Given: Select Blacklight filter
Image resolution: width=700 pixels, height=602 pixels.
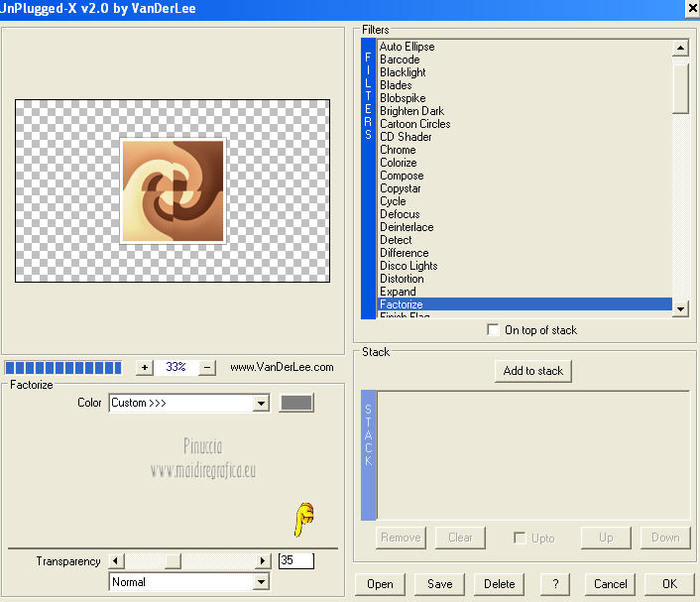Looking at the screenshot, I should [525, 72].
